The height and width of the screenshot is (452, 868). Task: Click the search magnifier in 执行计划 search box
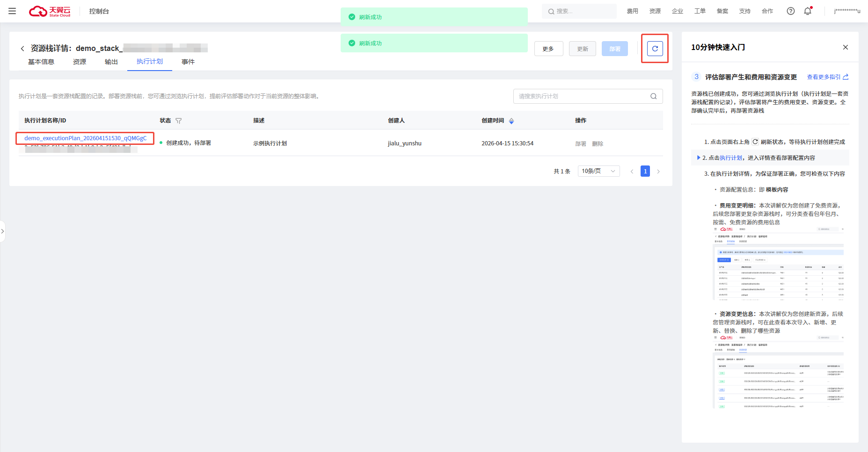[654, 96]
